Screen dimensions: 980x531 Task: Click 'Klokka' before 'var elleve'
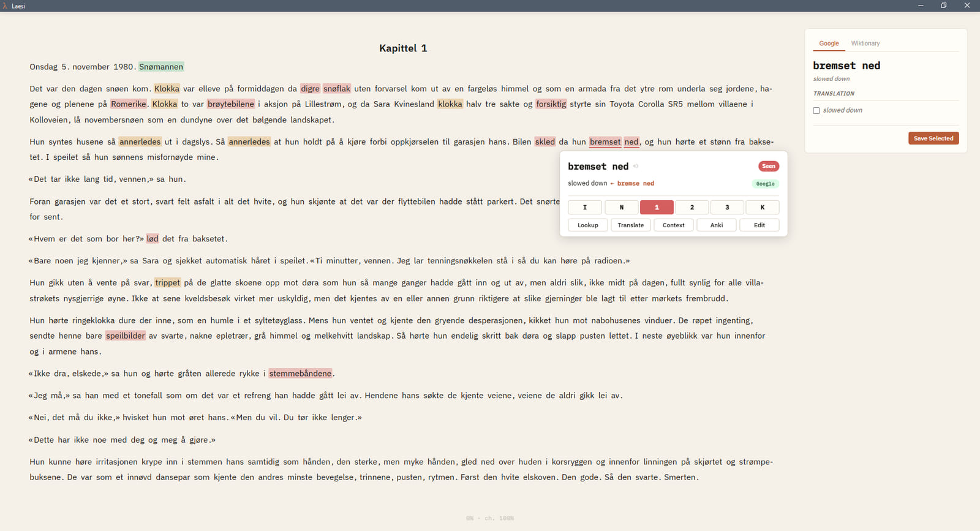(167, 89)
